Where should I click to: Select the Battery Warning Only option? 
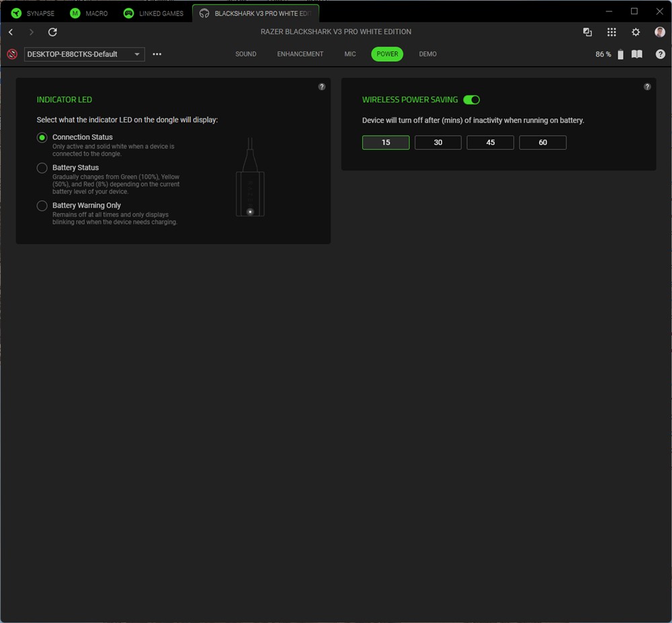42,206
